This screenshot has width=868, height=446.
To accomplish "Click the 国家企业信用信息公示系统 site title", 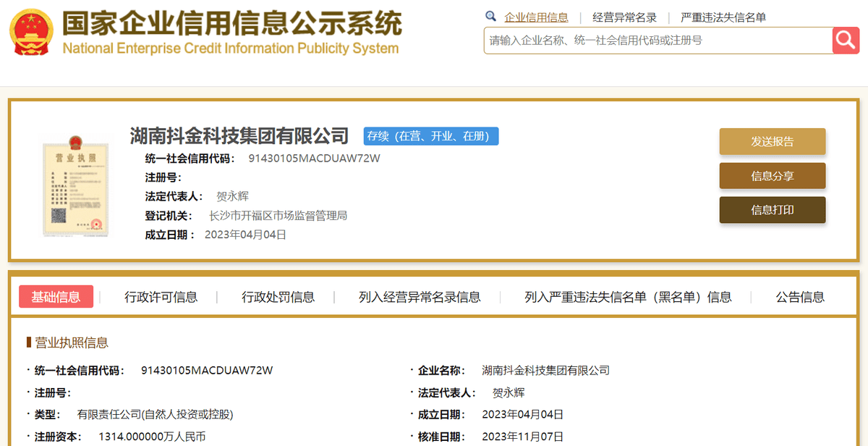I will point(231,25).
